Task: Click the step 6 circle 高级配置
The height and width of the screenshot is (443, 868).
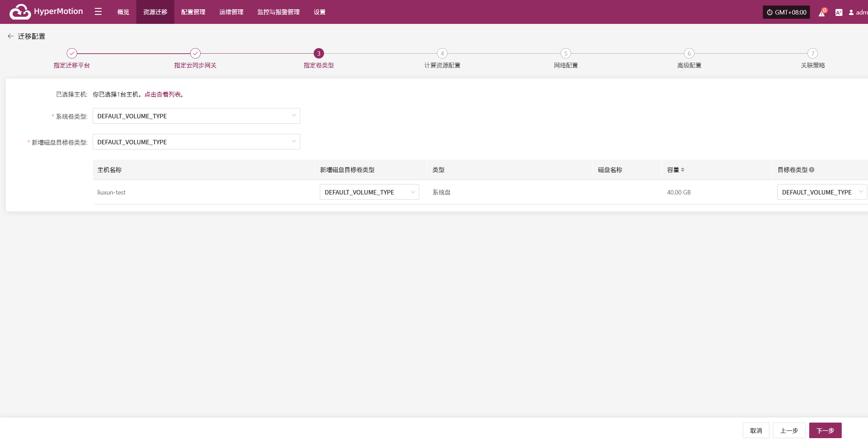Action: pyautogui.click(x=689, y=53)
